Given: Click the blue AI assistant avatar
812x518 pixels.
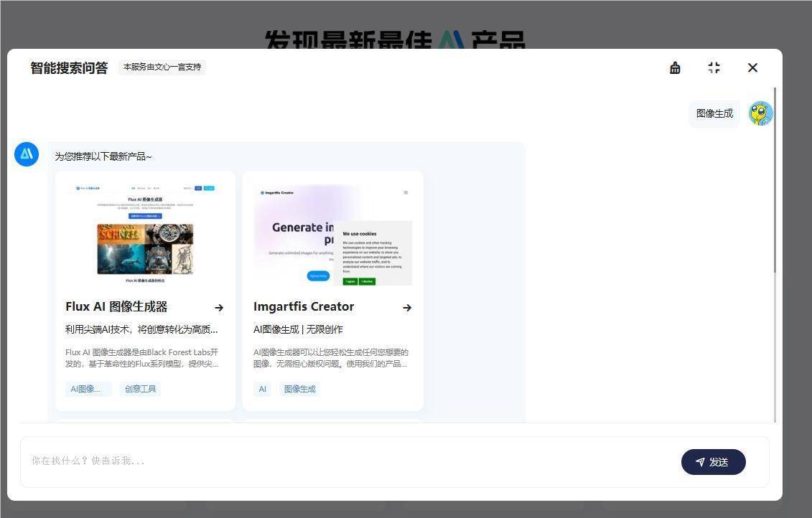Looking at the screenshot, I should [x=27, y=154].
